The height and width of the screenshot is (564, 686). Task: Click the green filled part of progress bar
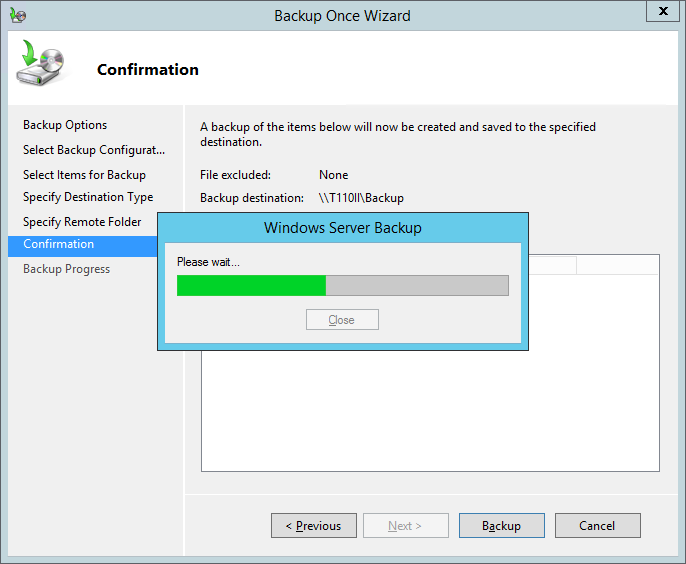251,286
